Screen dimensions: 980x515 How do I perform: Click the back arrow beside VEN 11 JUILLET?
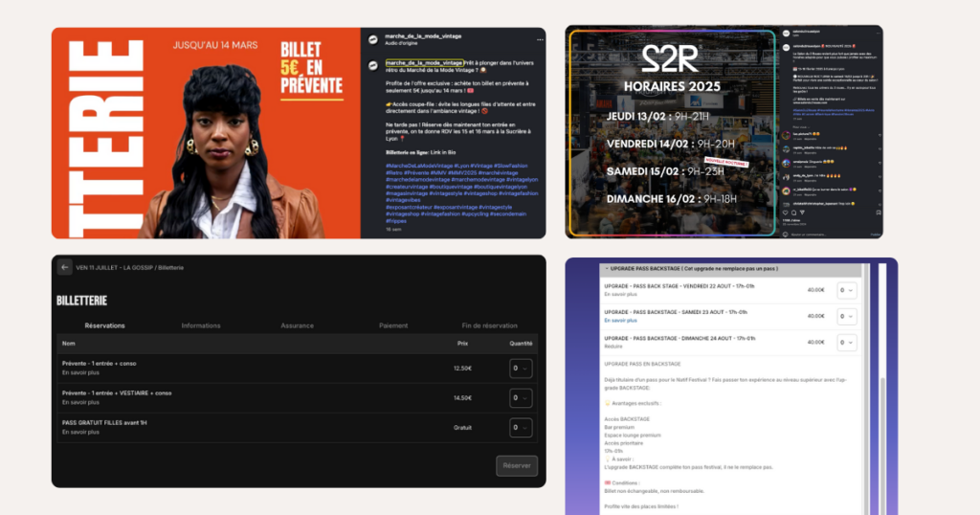[x=64, y=267]
